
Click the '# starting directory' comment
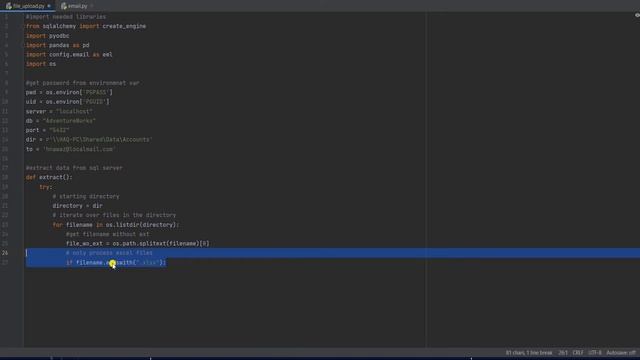tap(86, 196)
